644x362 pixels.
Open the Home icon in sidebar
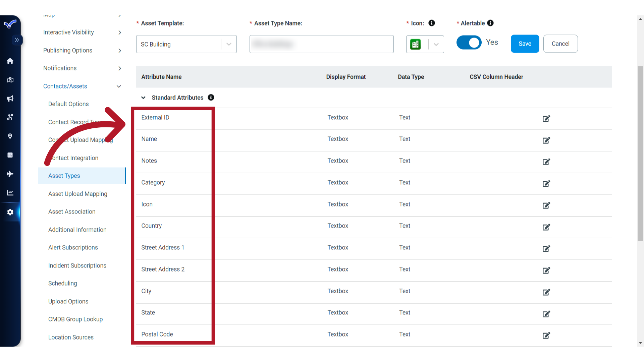pyautogui.click(x=10, y=61)
